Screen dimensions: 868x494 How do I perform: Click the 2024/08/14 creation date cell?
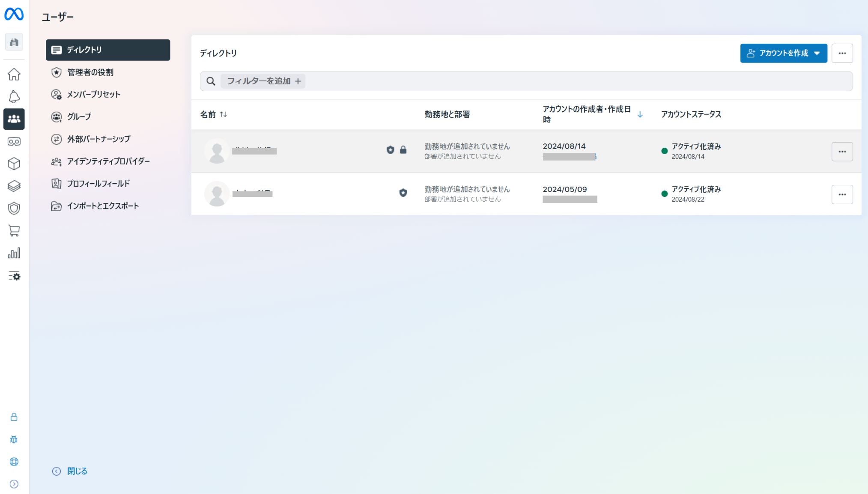click(x=564, y=146)
